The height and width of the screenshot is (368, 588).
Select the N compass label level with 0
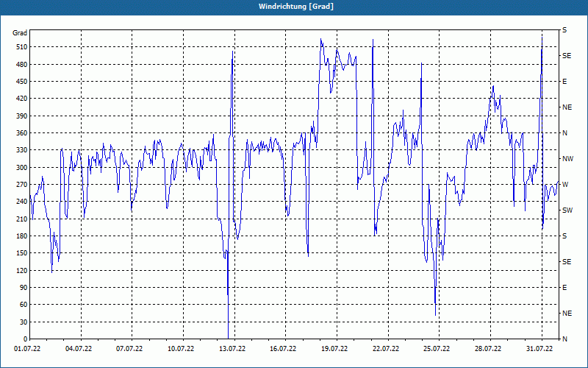point(565,339)
